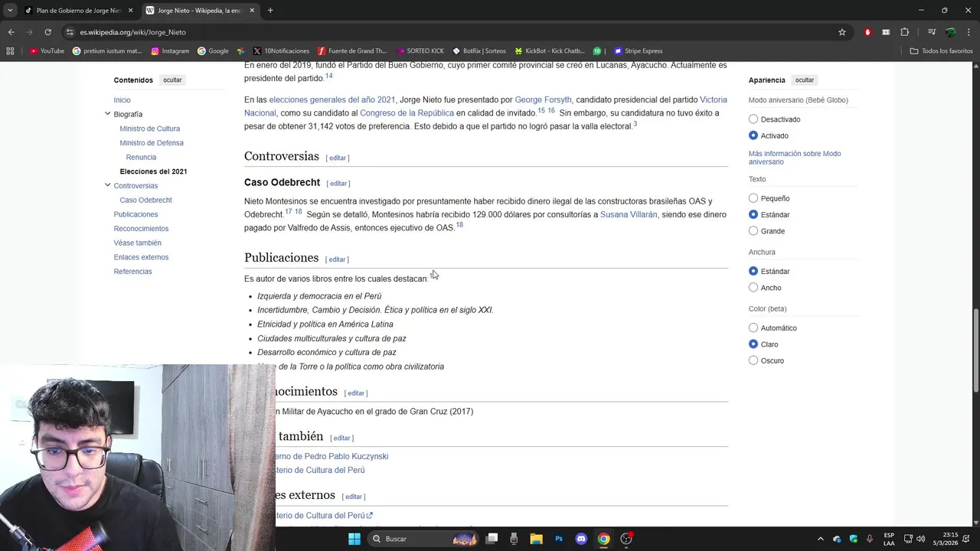Set Modo aniversario to Activado
Viewport: 980px width, 551px height.
point(753,135)
